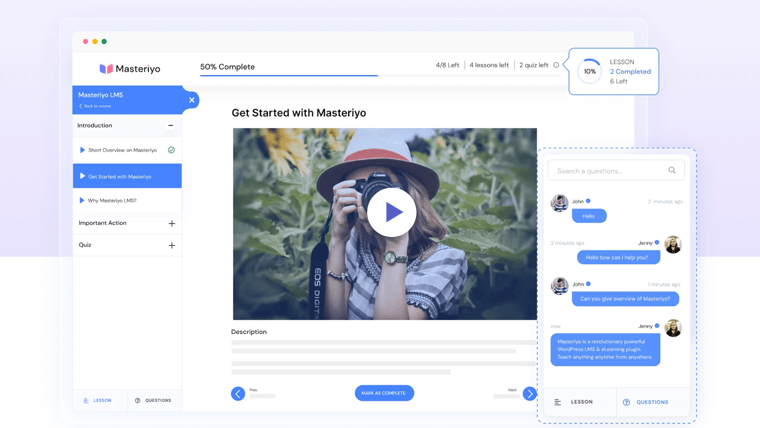Click Jenny's avatar beside the latest reply

pyautogui.click(x=673, y=328)
